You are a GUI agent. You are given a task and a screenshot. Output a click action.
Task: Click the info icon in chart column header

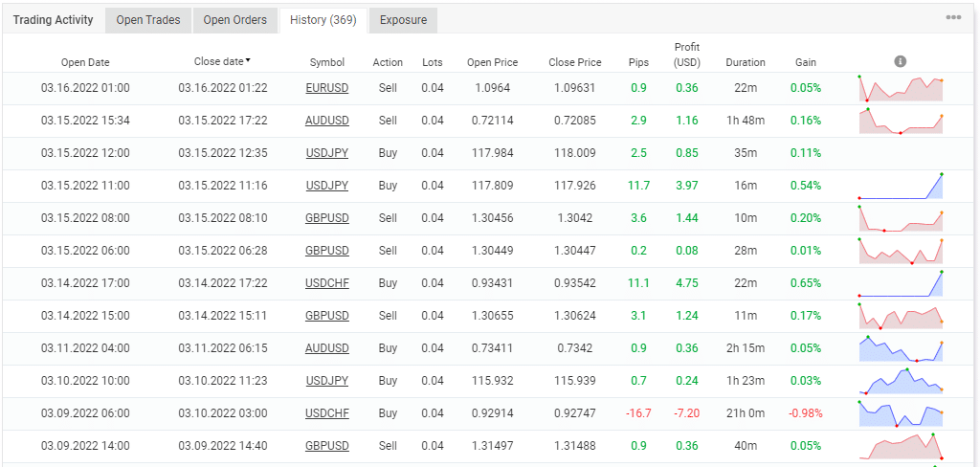coord(900,61)
